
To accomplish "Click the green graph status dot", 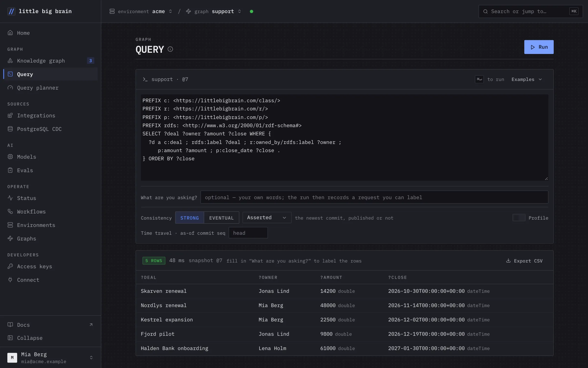I will [x=251, y=12].
